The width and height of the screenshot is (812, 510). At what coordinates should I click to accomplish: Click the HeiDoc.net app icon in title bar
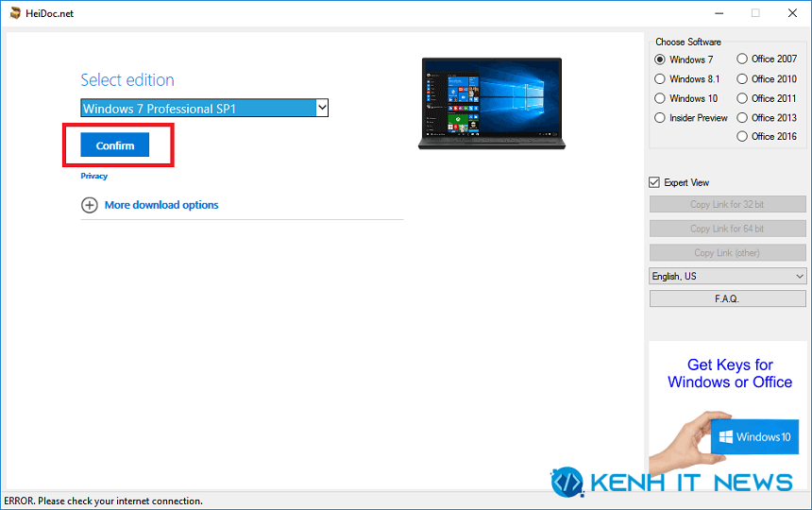tap(15, 13)
